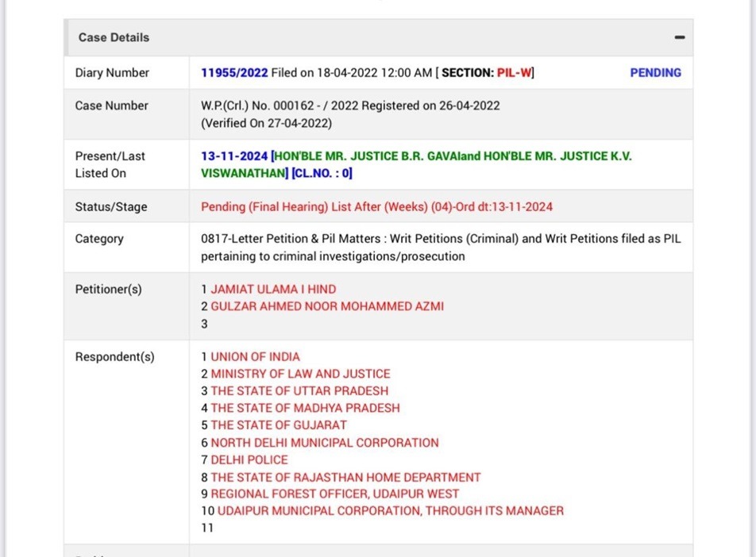Select respondent NORTH DELHI MUNICIPAL CORPORATION
The image size is (756, 557).
click(325, 443)
